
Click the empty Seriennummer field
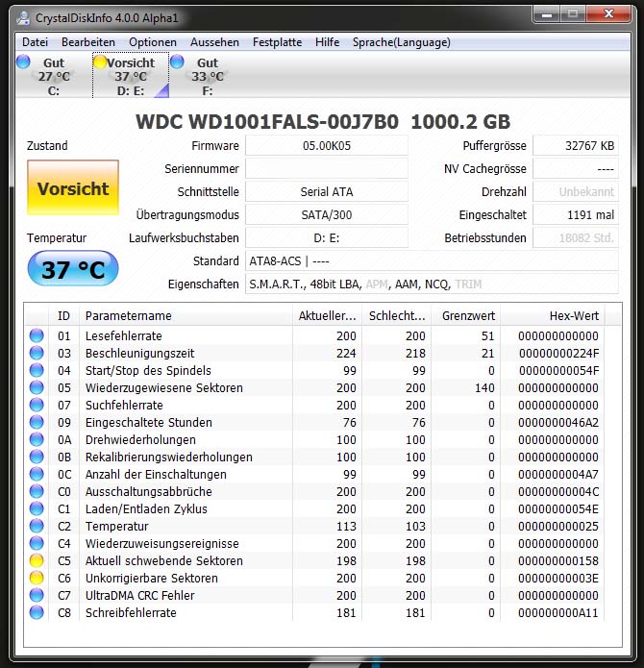(x=327, y=169)
